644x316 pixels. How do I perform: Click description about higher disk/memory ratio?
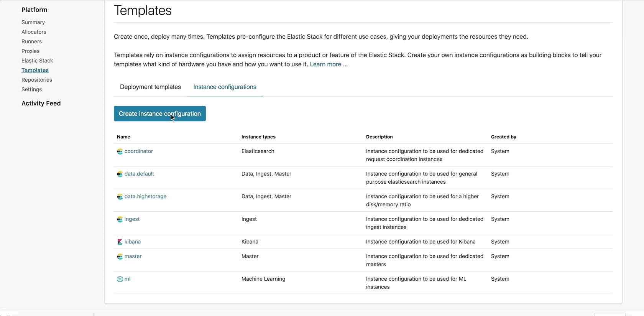coord(422,200)
